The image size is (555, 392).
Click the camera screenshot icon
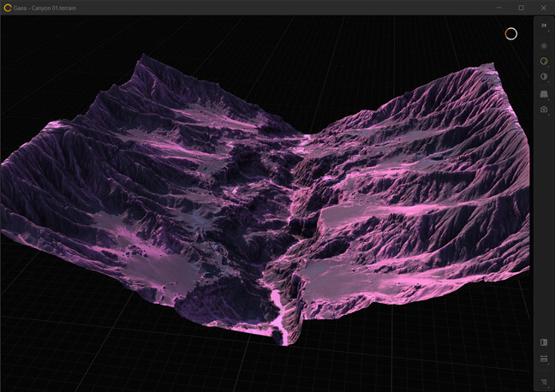[x=544, y=110]
